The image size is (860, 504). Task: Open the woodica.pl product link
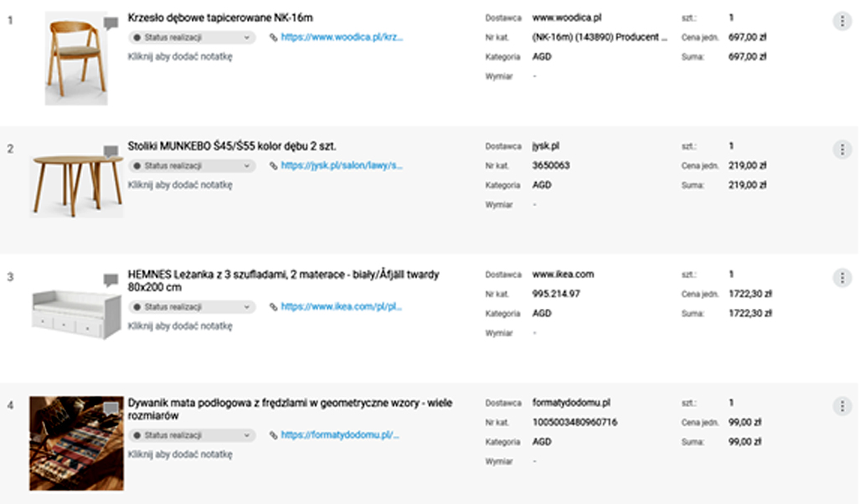point(342,38)
